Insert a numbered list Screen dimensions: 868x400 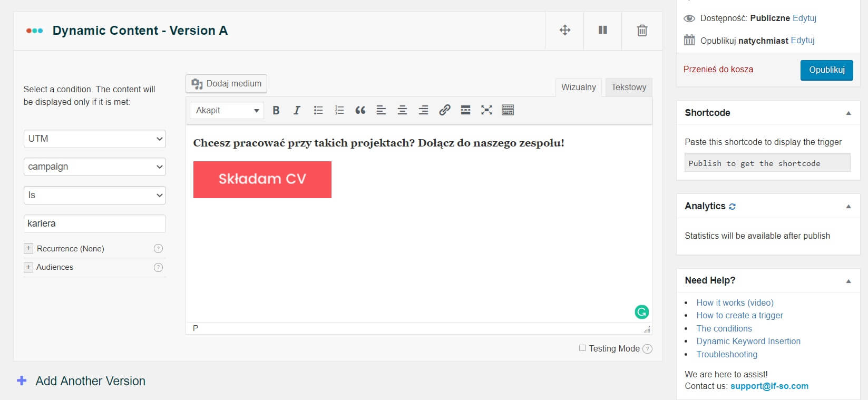pyautogui.click(x=339, y=110)
